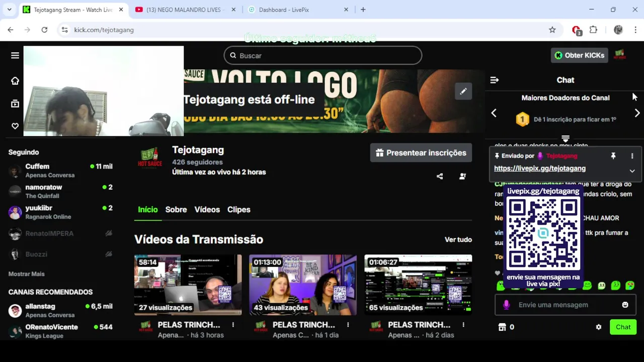Open ORenatoVicente recommended channel
The height and width of the screenshot is (362, 644).
pyautogui.click(x=60, y=331)
